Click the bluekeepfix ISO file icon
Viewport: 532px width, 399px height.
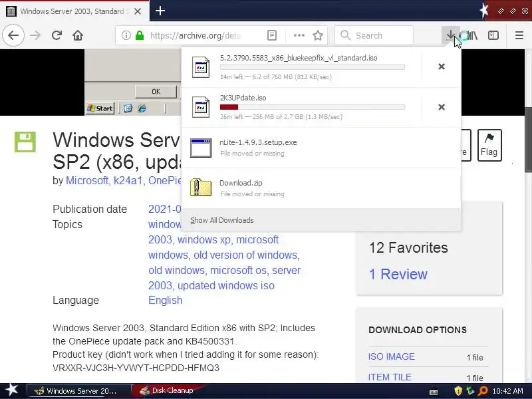coord(201,67)
